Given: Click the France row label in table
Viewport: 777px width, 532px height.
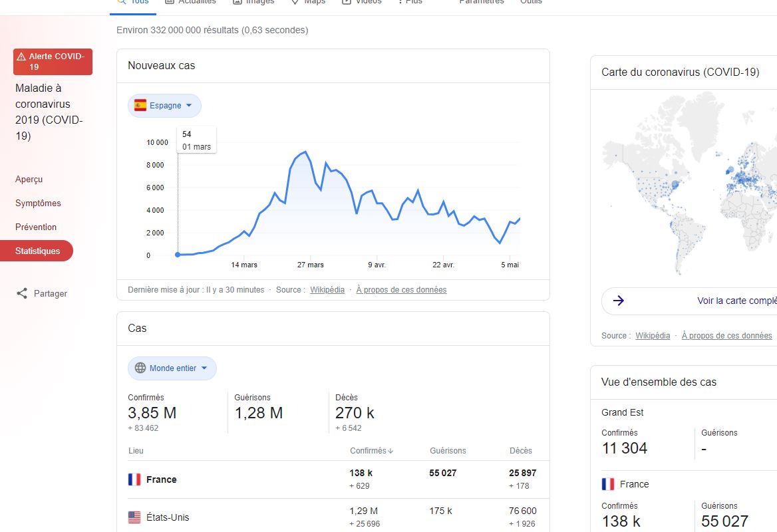Looking at the screenshot, I should [162, 479].
